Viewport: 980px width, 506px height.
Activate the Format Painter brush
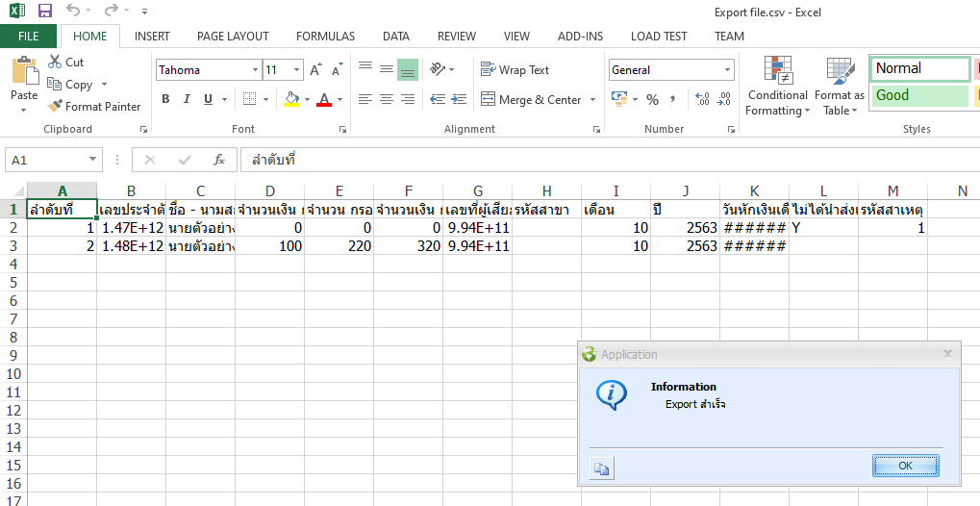[x=55, y=107]
